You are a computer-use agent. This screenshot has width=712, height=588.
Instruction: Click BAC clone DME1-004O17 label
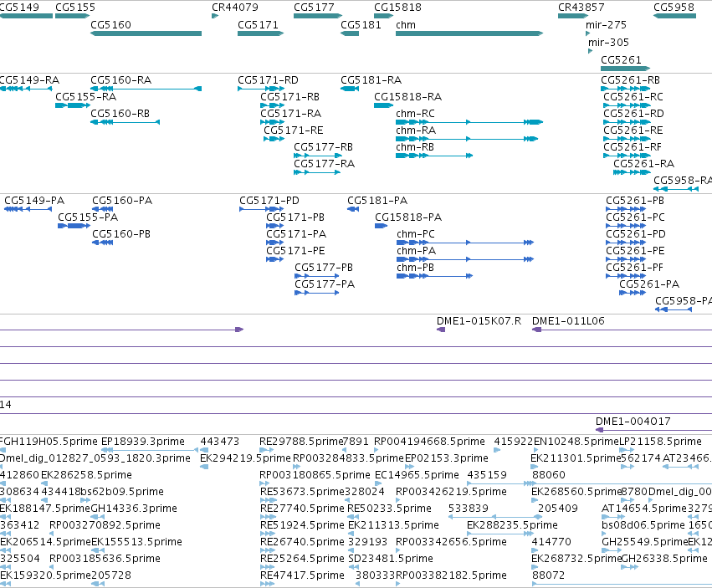click(633, 422)
